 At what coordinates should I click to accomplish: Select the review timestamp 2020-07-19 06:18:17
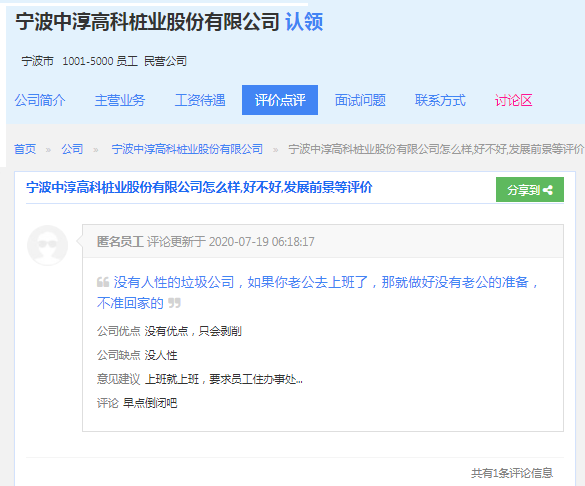(x=262, y=242)
